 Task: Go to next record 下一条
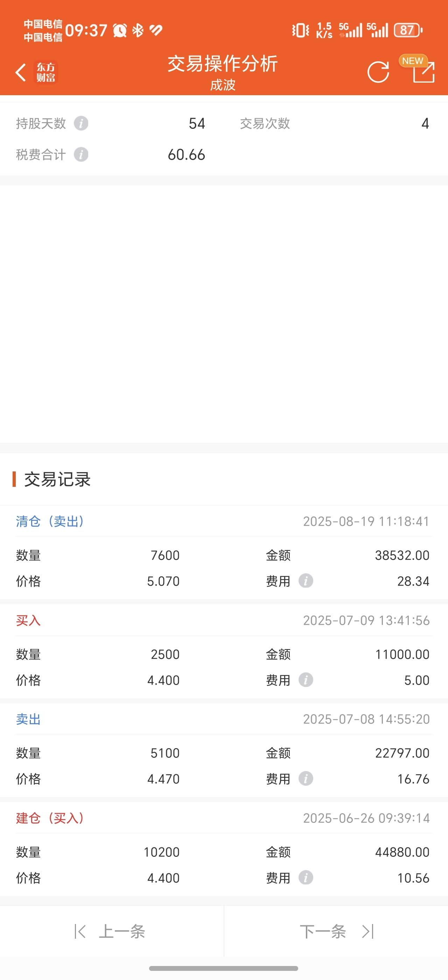337,931
